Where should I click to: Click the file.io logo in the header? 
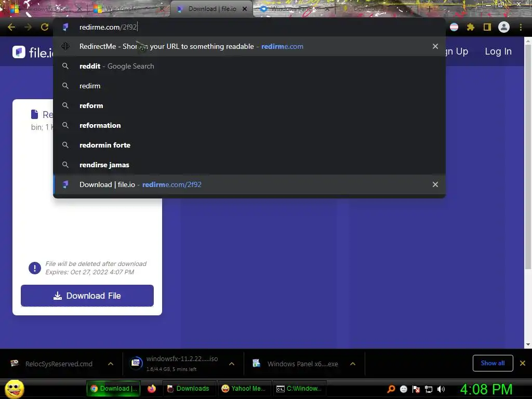pyautogui.click(x=33, y=52)
